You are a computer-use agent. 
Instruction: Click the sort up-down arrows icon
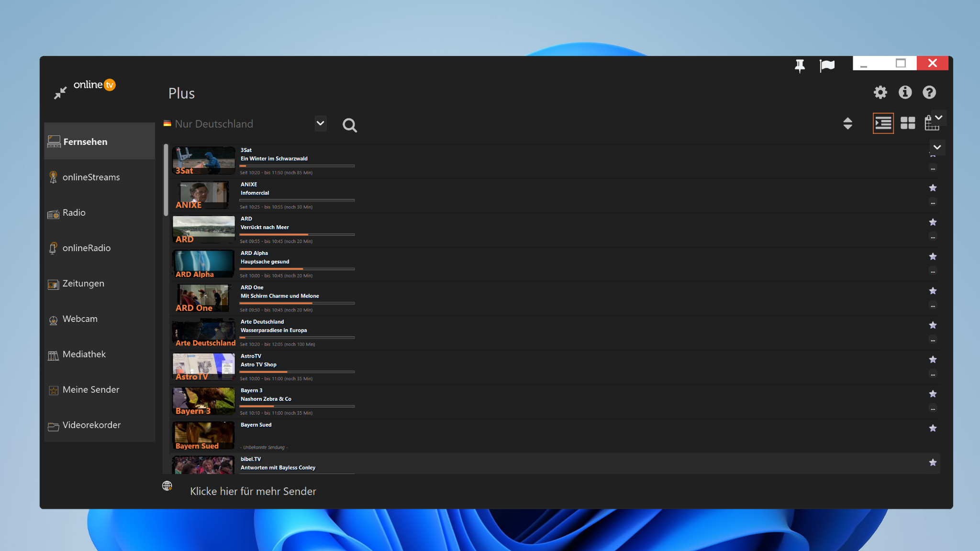click(847, 123)
